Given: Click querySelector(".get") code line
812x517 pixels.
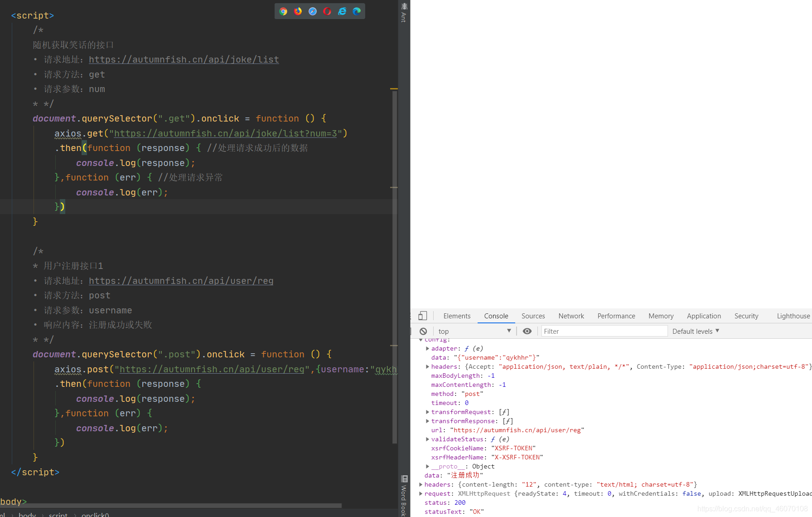Looking at the screenshot, I should 179,118.
